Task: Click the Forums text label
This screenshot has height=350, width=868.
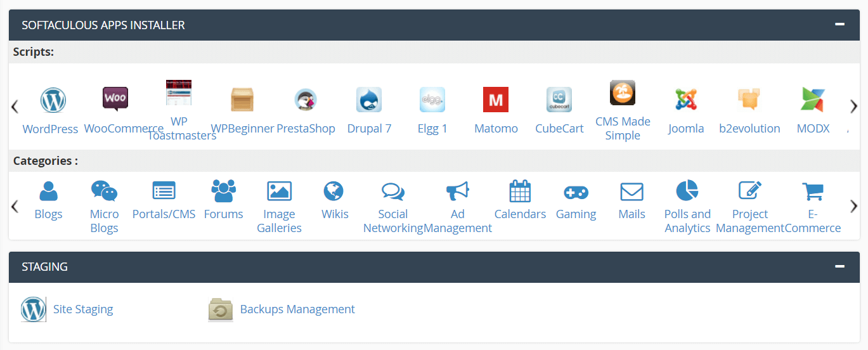Action: click(x=223, y=214)
